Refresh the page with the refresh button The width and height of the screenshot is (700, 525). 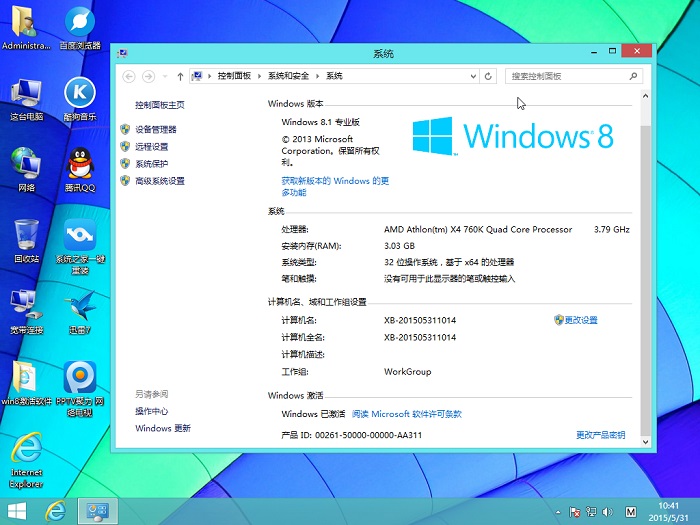click(x=488, y=76)
